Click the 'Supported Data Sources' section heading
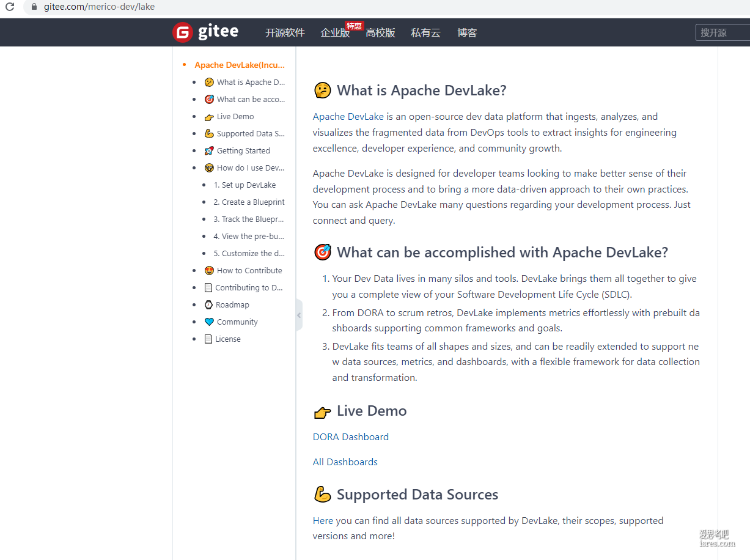Screen dimensions: 750x560 coord(417,495)
